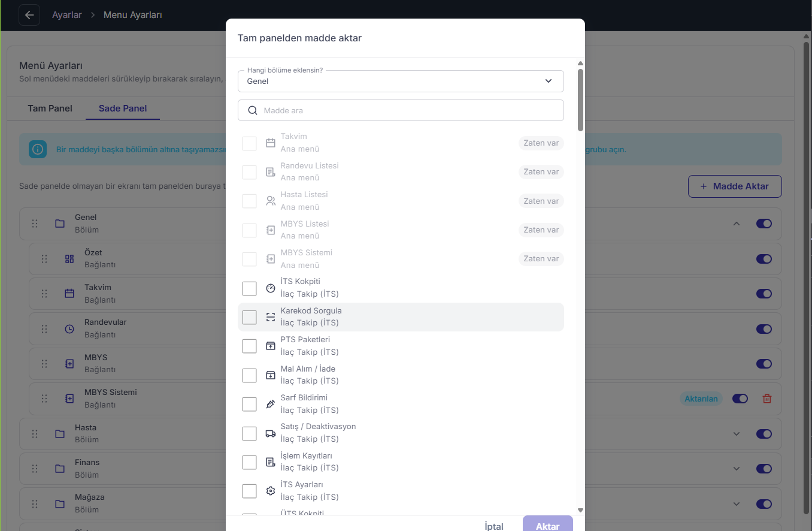Click the info icon in blue banner
812x531 pixels.
[x=38, y=149]
